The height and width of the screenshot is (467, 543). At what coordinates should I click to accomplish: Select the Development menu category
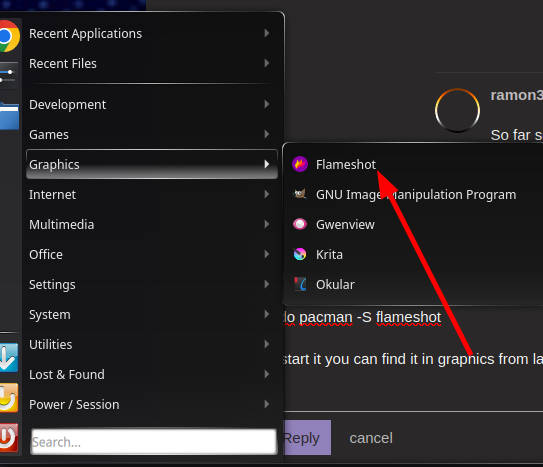(x=152, y=105)
